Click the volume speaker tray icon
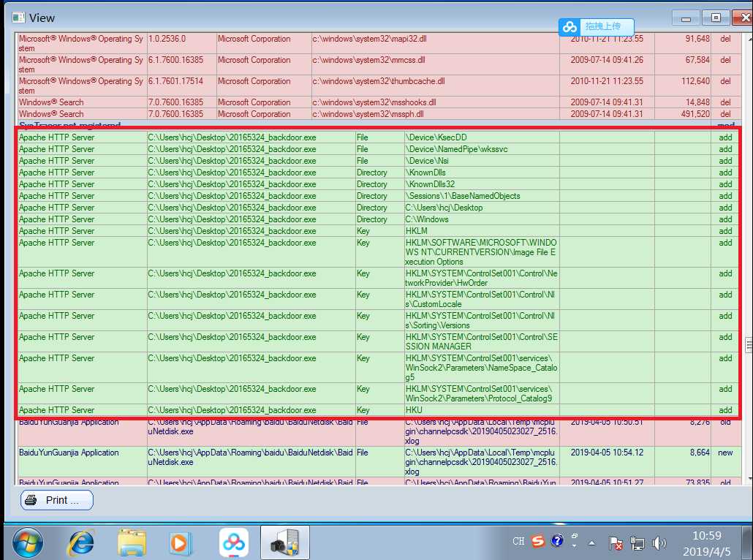753x560 pixels. 659,543
